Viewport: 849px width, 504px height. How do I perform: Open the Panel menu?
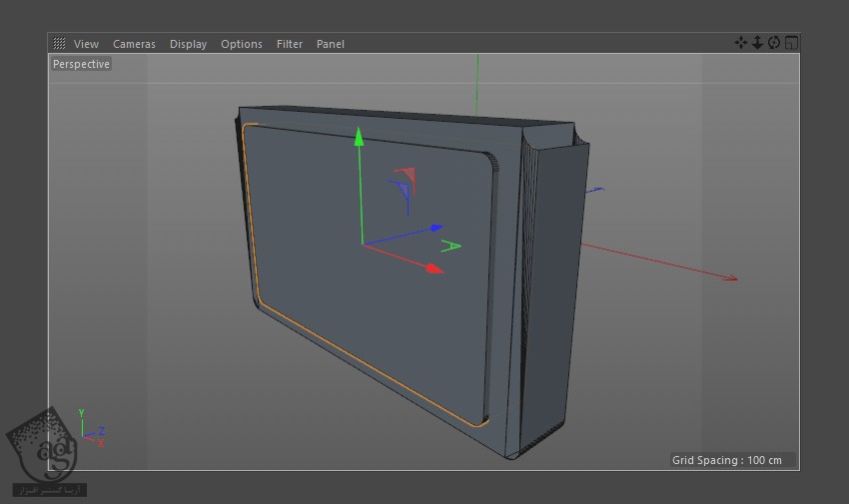[330, 44]
